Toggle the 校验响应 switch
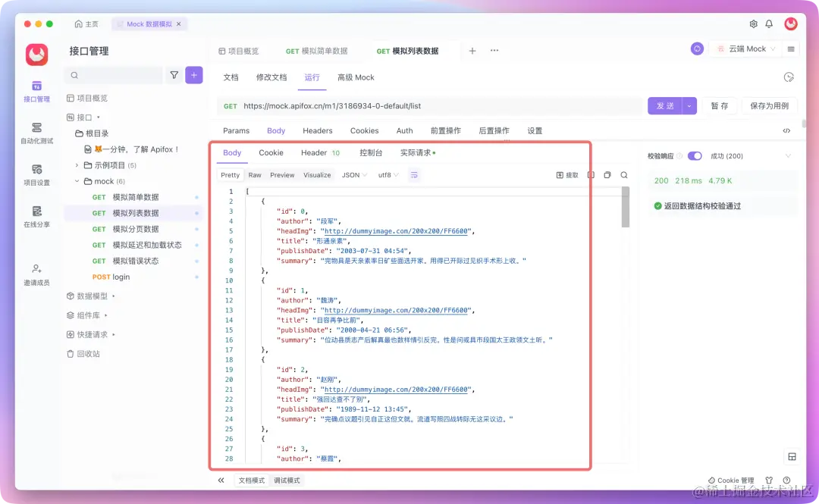The height and width of the screenshot is (504, 819). click(695, 155)
